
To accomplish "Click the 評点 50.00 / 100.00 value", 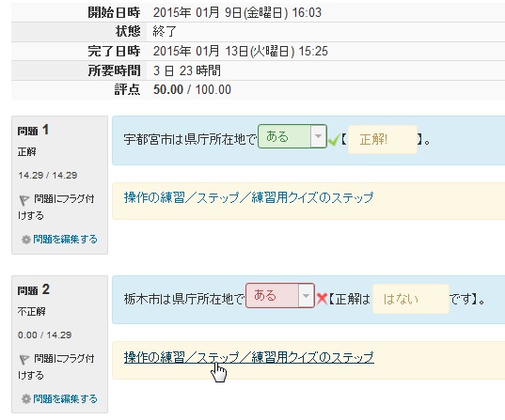I will coord(192,89).
